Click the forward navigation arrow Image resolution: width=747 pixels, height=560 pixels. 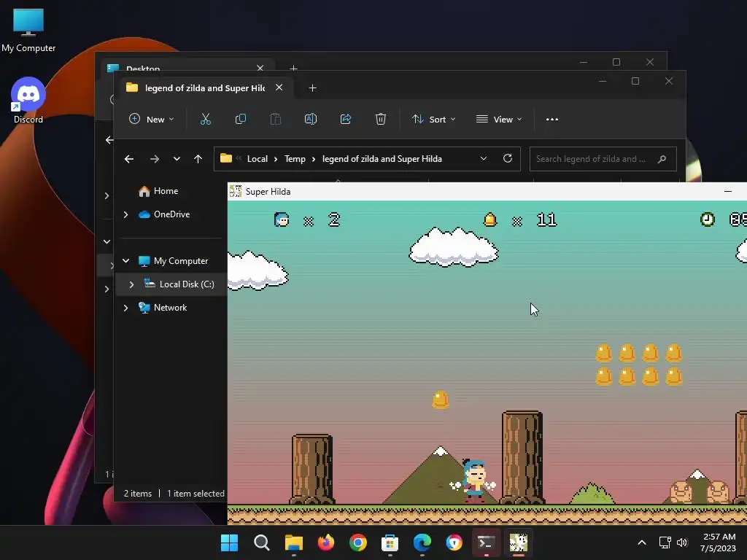(x=154, y=159)
